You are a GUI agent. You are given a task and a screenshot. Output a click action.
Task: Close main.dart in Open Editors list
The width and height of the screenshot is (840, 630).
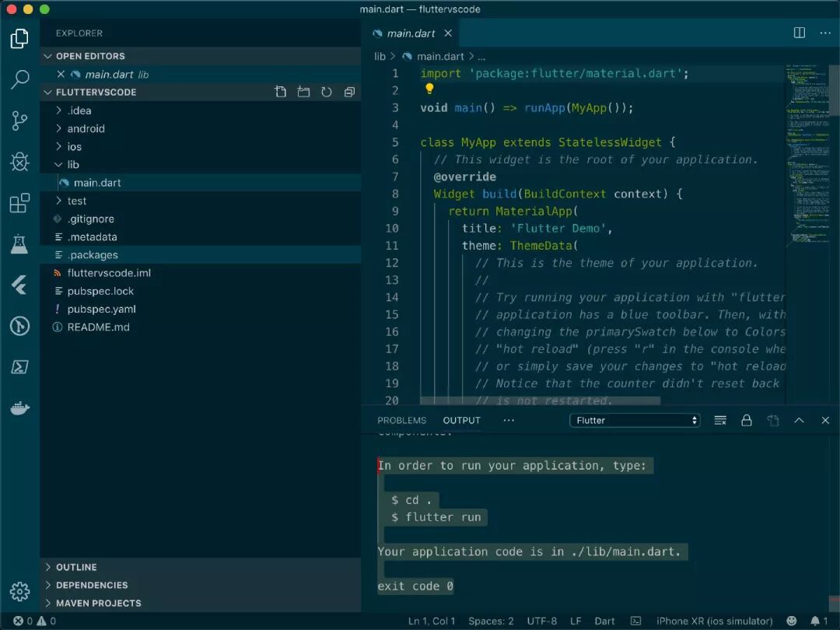coord(61,74)
